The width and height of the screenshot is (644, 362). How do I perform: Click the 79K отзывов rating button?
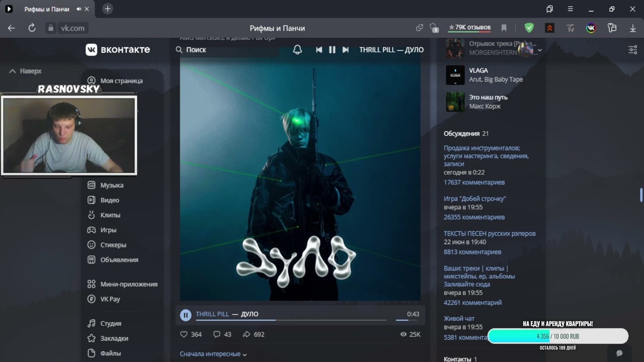tap(469, 28)
